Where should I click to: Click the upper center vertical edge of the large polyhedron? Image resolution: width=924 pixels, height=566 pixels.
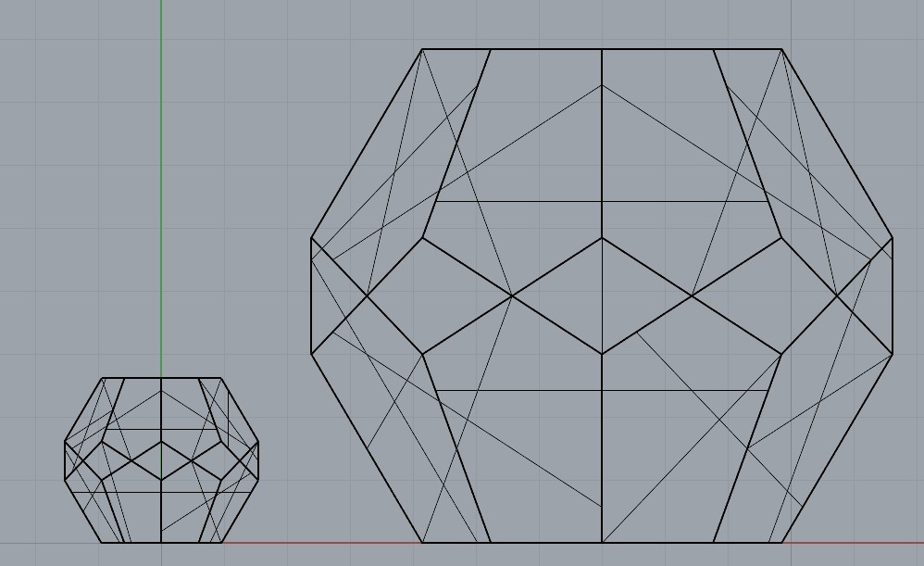[x=602, y=139]
